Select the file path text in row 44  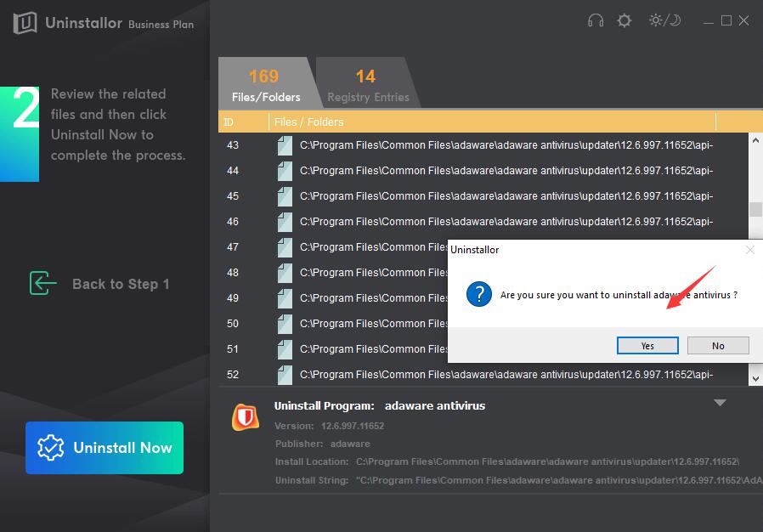[506, 171]
